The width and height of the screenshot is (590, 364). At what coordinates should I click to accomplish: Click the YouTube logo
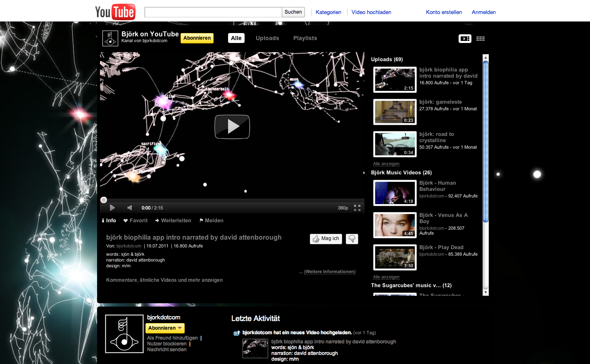point(115,12)
